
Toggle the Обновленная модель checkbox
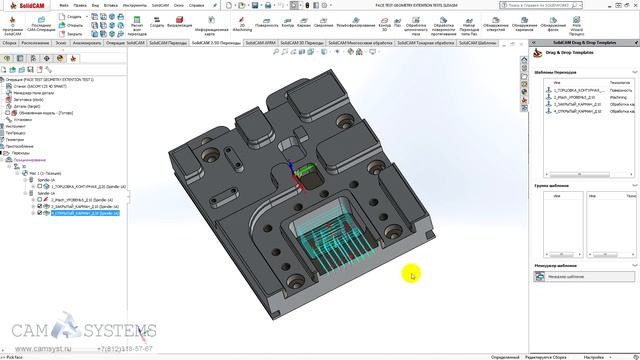(x=7, y=113)
